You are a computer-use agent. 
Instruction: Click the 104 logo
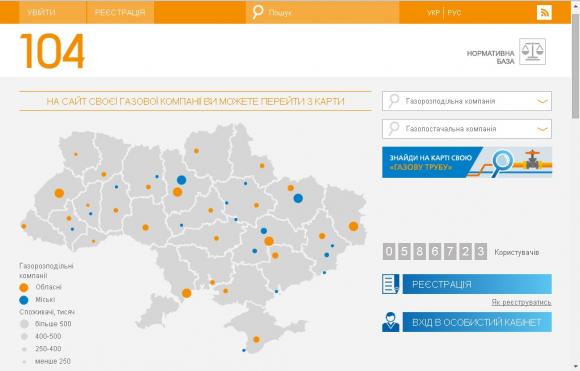point(52,51)
